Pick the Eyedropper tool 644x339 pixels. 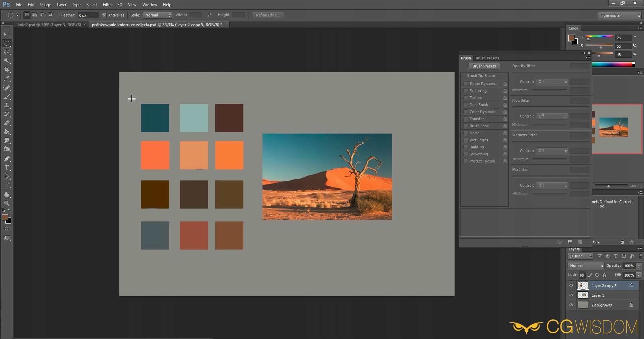[x=7, y=79]
